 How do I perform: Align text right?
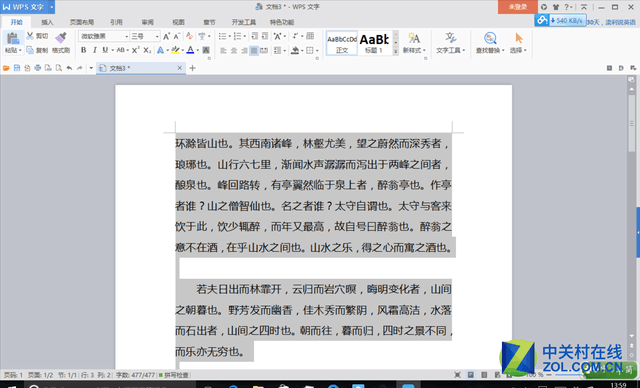[x=244, y=51]
